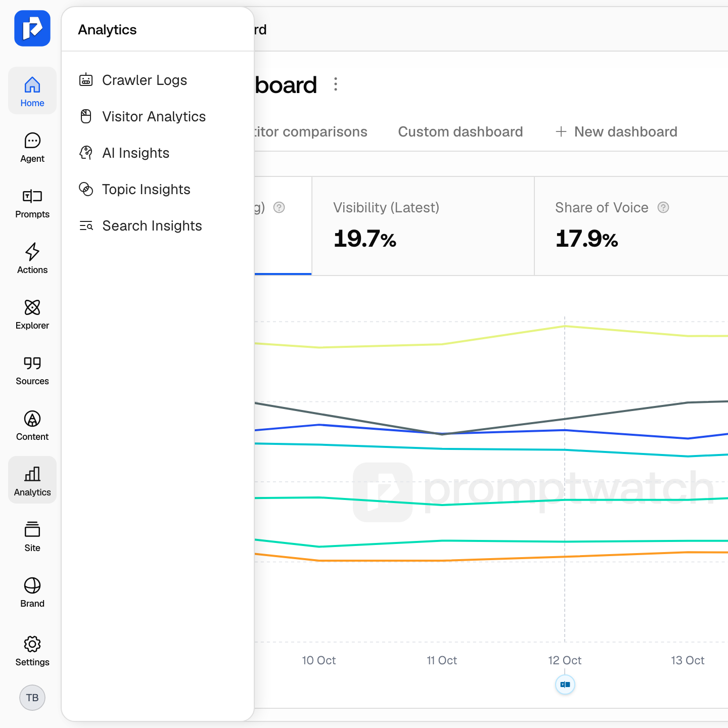The height and width of the screenshot is (728, 728).
Task: Click the 11 Oct axis label
Action: click(442, 660)
